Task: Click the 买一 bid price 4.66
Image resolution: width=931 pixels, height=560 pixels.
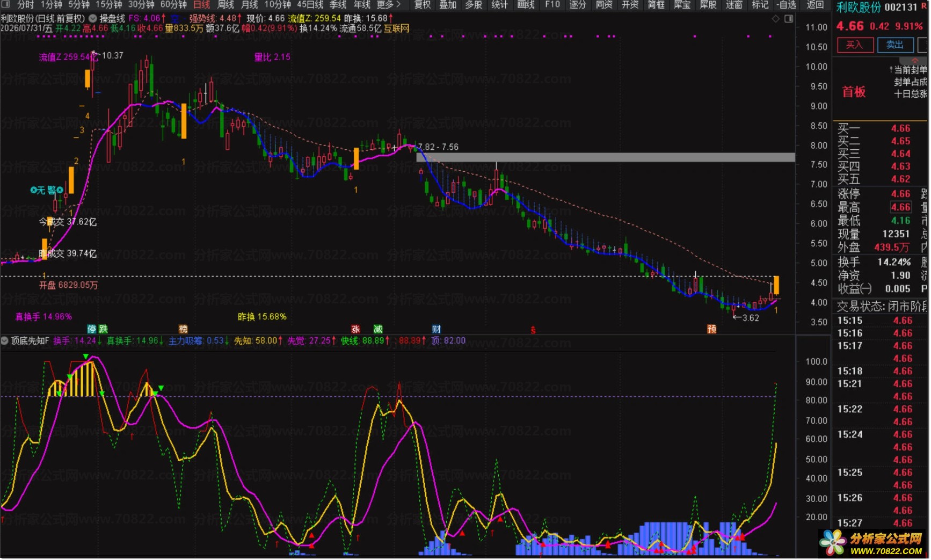Action: (901, 128)
